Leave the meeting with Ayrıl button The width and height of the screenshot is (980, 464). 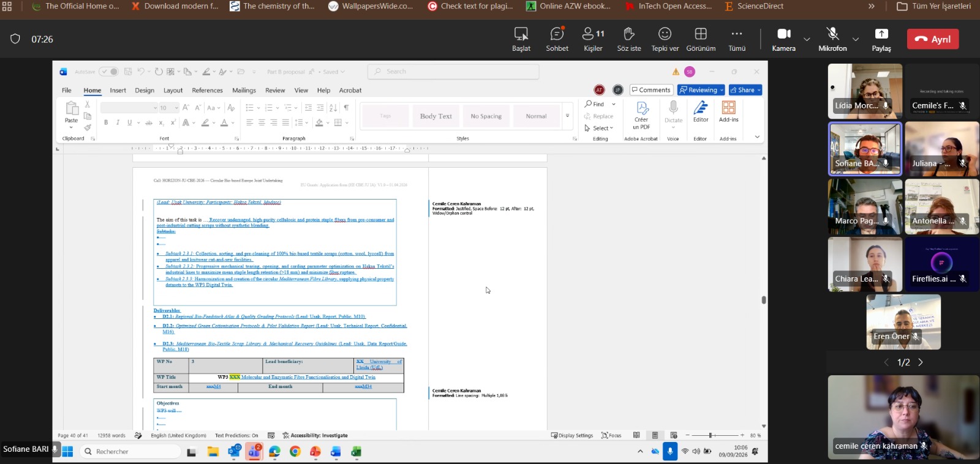pyautogui.click(x=933, y=39)
